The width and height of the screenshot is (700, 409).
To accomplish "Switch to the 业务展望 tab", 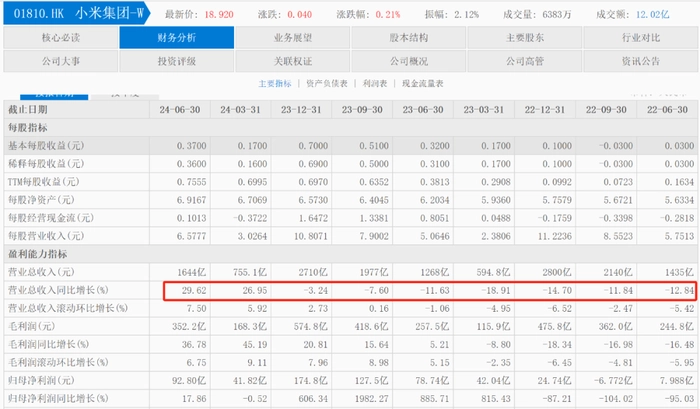I will (x=292, y=37).
